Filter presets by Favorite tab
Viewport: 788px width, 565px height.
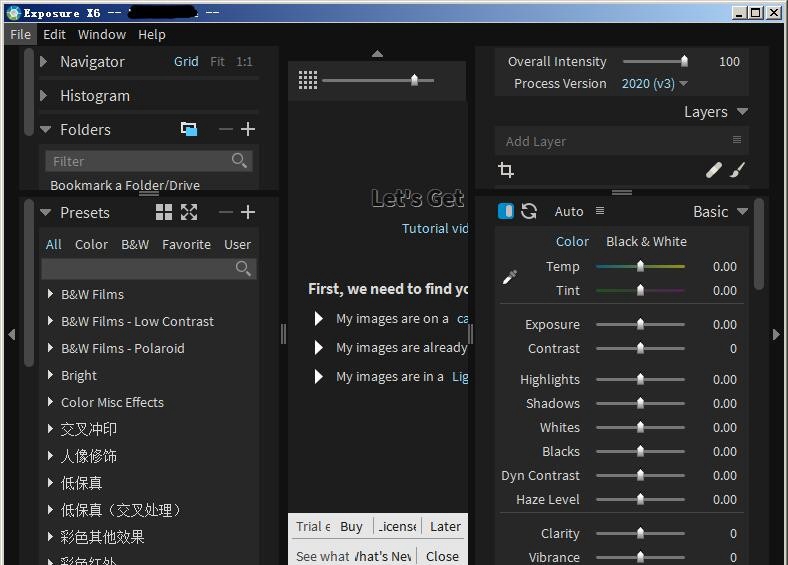[186, 244]
